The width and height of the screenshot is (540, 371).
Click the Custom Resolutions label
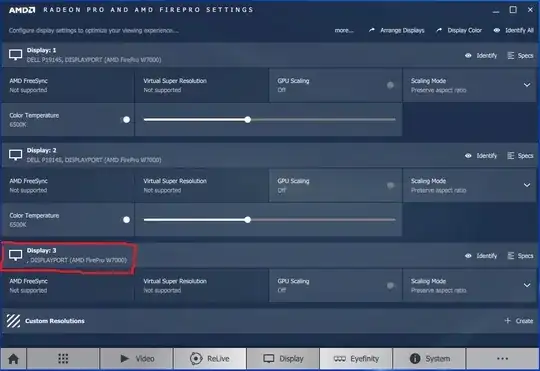pos(55,321)
